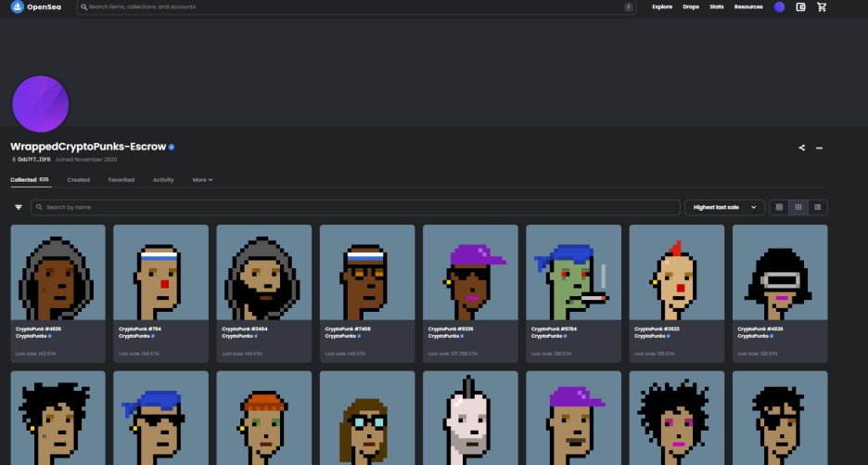Select the Collected tab
The height and width of the screenshot is (465, 868).
tap(30, 179)
